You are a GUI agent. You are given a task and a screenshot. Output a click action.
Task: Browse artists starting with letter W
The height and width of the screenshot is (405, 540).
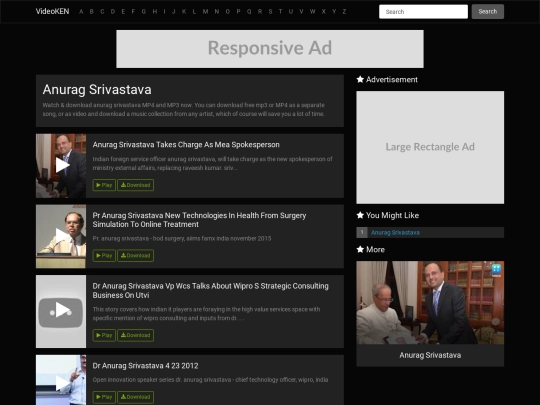click(312, 12)
